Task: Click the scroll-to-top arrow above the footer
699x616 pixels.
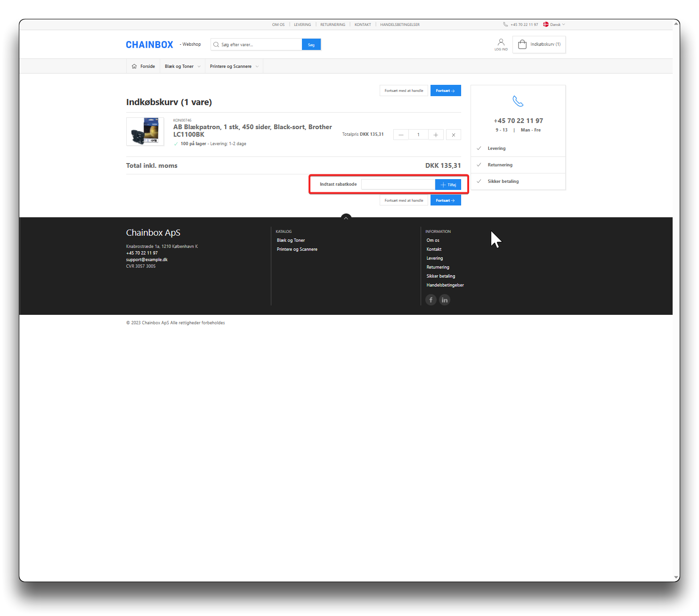Action: 346,218
